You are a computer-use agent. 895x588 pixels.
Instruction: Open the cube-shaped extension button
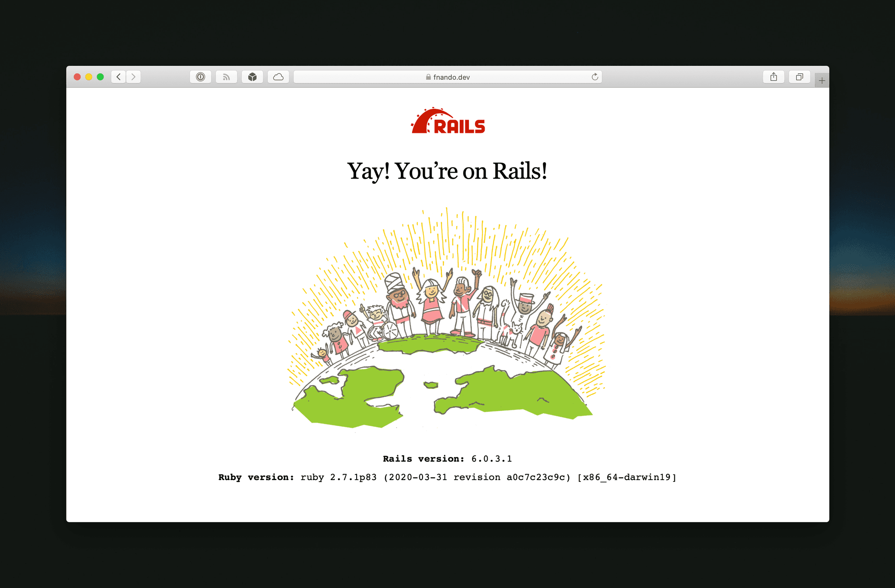tap(252, 77)
